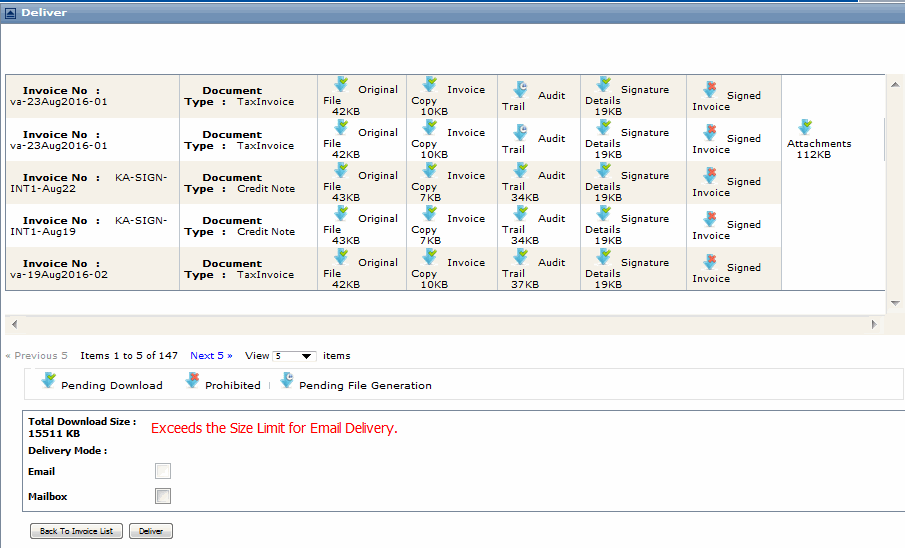Collapse the Deliver panel header arrow
The width and height of the screenshot is (905, 548).
[x=11, y=12]
